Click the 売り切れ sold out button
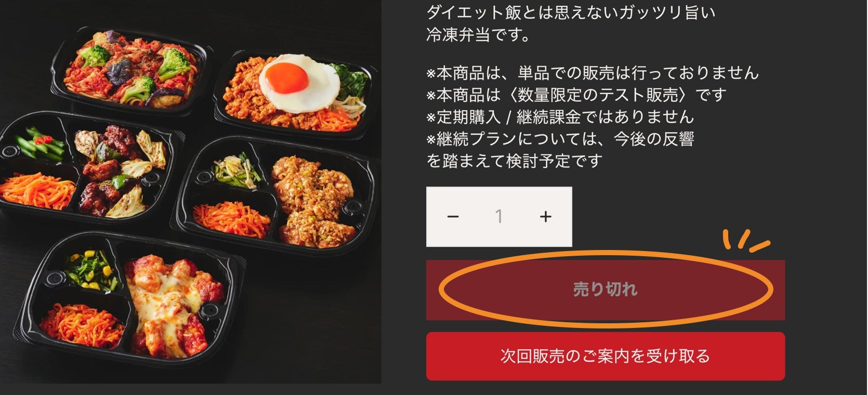This screenshot has width=868, height=395. coord(606,289)
